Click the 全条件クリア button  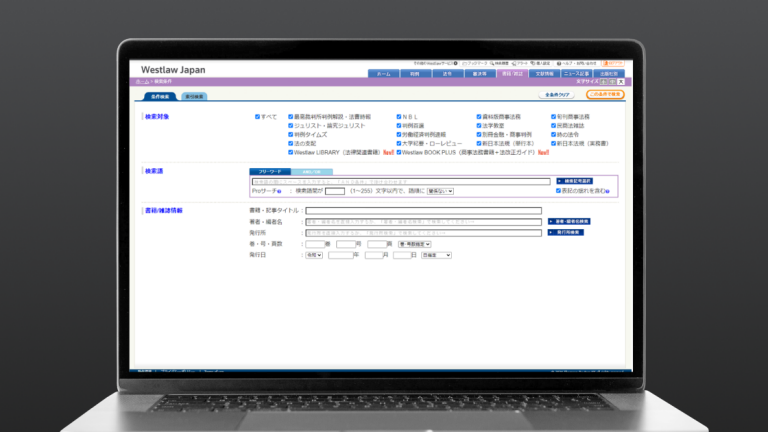tap(557, 95)
